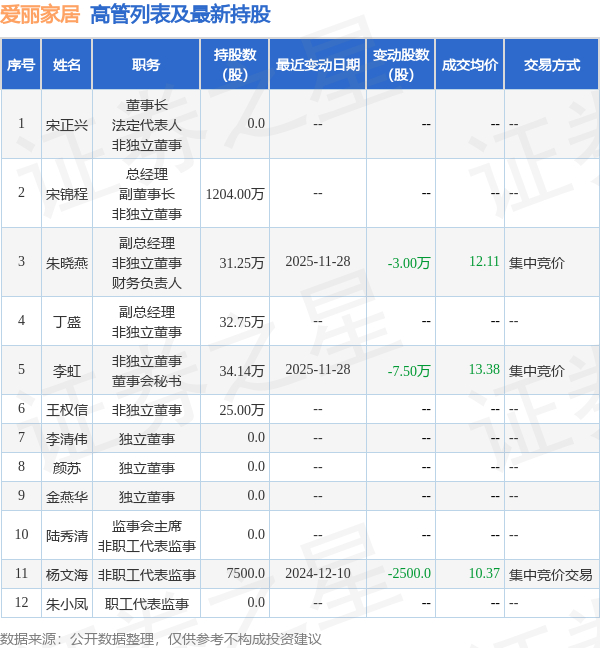
Task: Click the change amount -2500.0
Action: click(x=409, y=574)
